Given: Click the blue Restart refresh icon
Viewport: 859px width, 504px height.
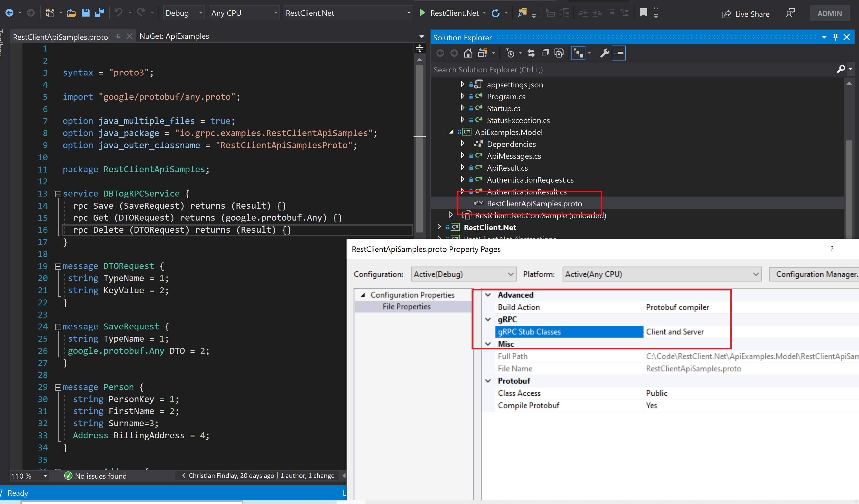Looking at the screenshot, I should pos(496,13).
